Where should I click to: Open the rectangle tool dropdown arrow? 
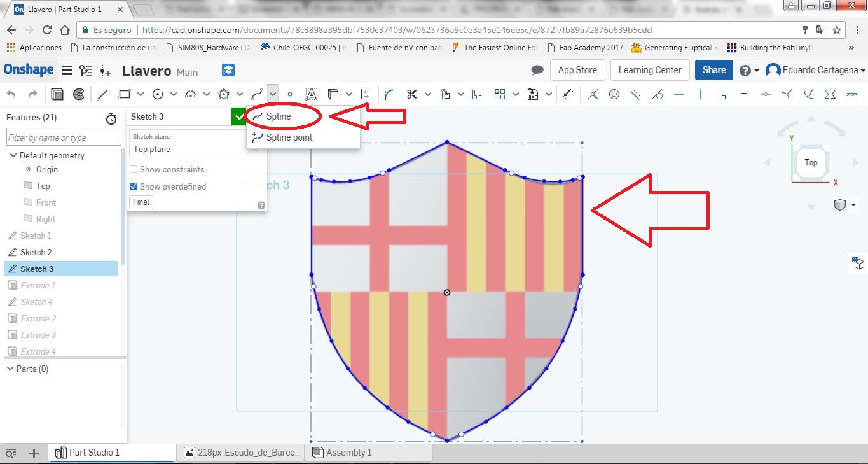coord(140,94)
